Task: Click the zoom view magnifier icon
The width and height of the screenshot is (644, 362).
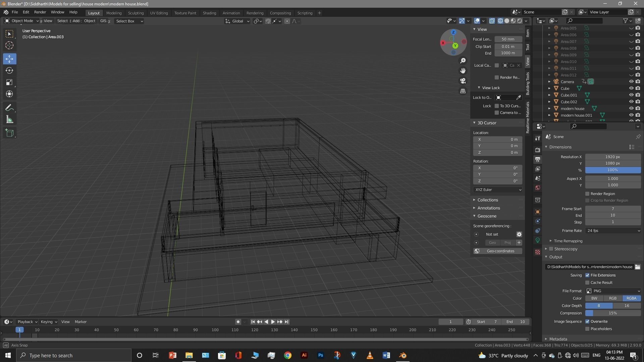Action: (463, 61)
